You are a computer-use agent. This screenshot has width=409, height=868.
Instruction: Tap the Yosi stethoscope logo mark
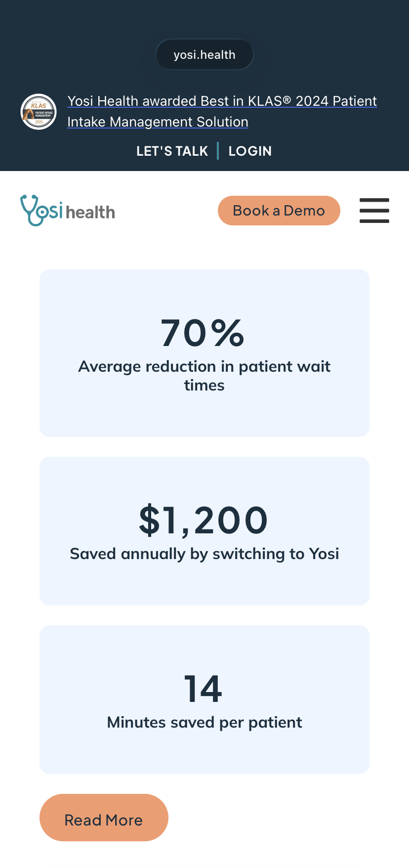(x=41, y=210)
